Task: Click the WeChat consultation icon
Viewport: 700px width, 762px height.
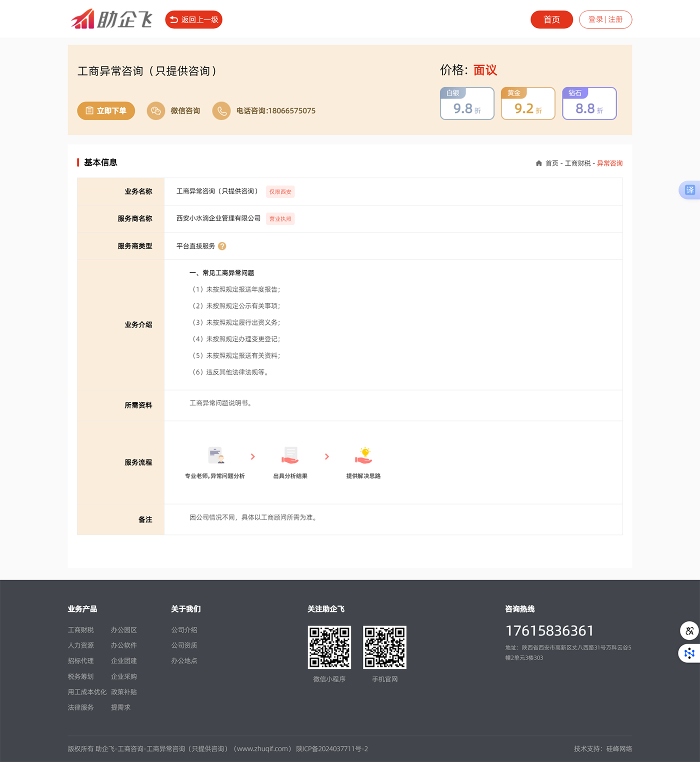Action: (x=156, y=111)
